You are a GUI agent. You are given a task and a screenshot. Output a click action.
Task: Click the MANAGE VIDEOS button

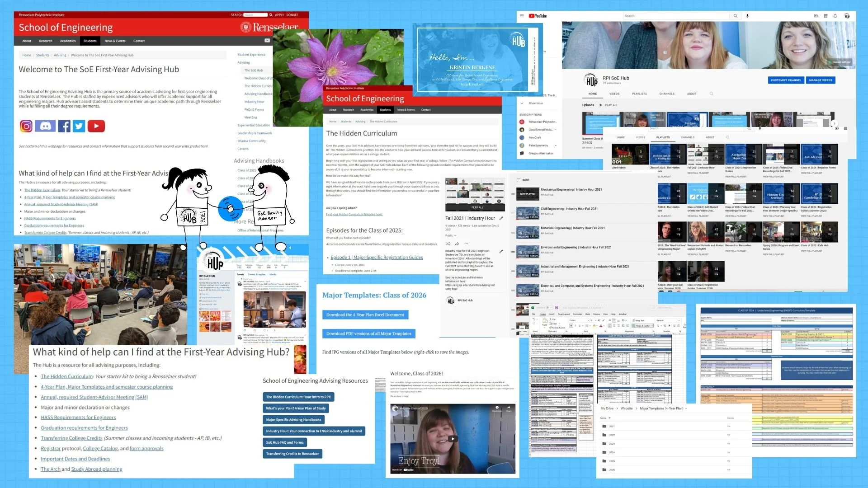(x=821, y=80)
